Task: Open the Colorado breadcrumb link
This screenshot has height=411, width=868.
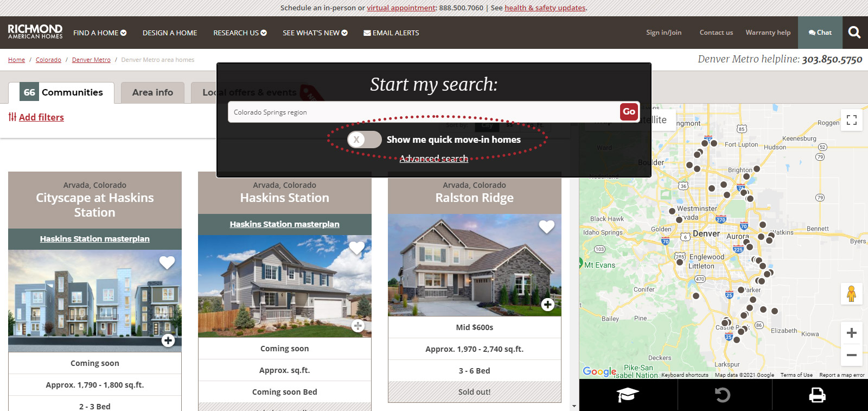Action: (48, 60)
